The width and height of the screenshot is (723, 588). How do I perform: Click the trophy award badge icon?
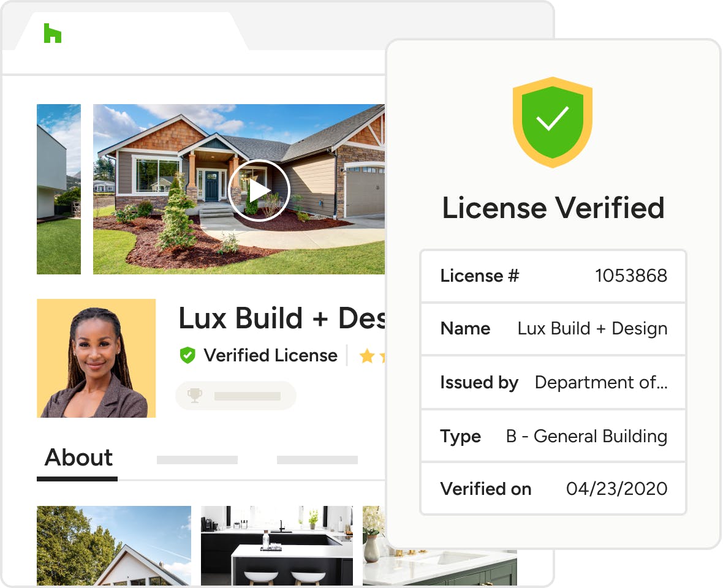[195, 396]
